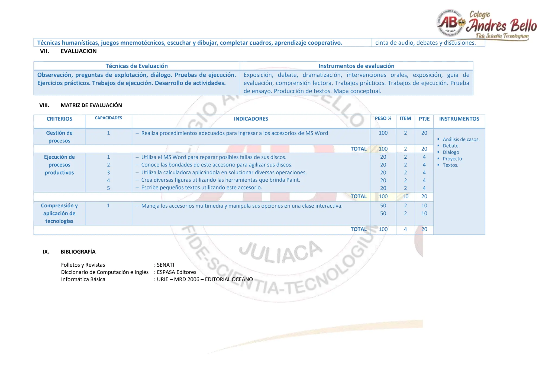The image size is (555, 392).
Task: Click the Conoce las bondades indicator
Action: [217, 165]
